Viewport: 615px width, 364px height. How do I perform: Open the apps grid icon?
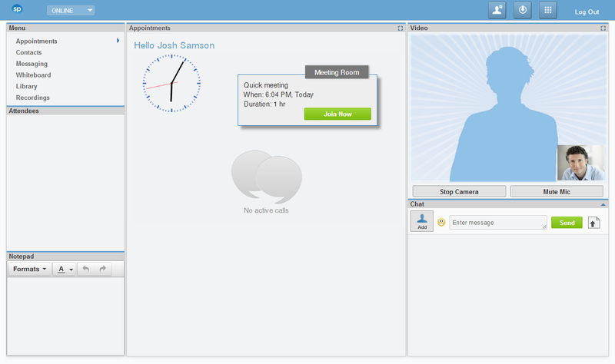pyautogui.click(x=548, y=10)
